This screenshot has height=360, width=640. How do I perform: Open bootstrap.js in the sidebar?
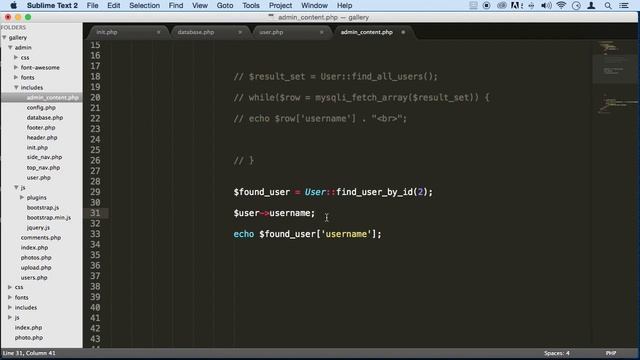[x=43, y=207]
